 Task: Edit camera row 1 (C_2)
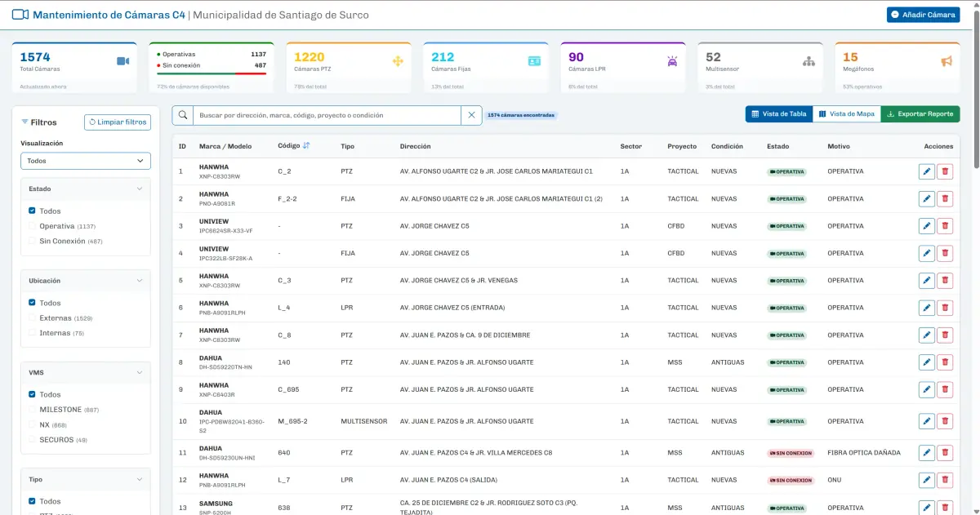pyautogui.click(x=926, y=171)
